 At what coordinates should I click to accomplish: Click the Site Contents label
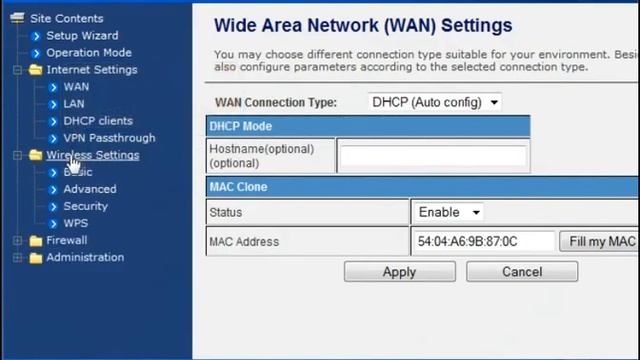pos(67,18)
